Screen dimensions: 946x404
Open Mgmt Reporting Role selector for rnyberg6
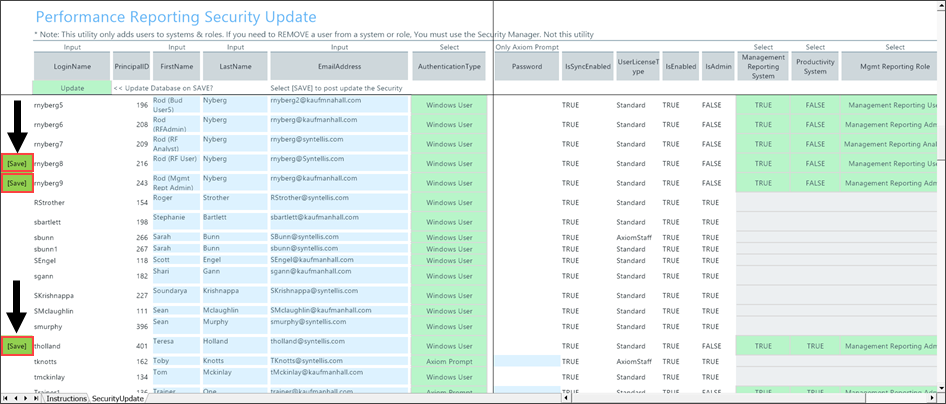pyautogui.click(x=888, y=125)
